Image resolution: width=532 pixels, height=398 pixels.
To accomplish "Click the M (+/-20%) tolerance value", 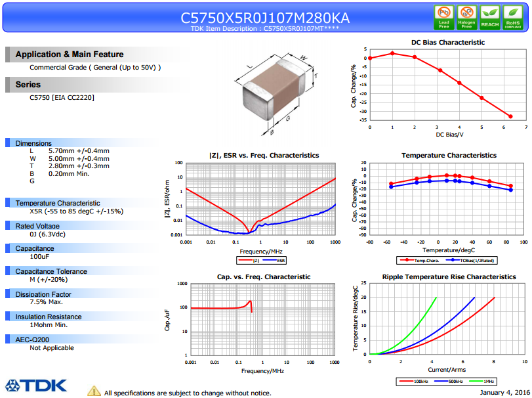I will coord(49,280).
